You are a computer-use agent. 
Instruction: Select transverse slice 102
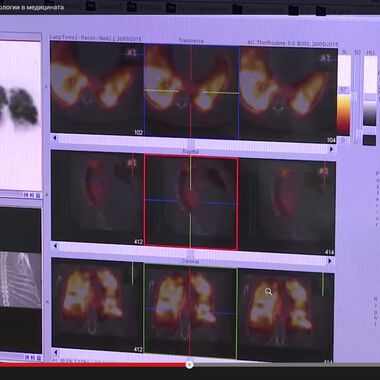click(97, 88)
